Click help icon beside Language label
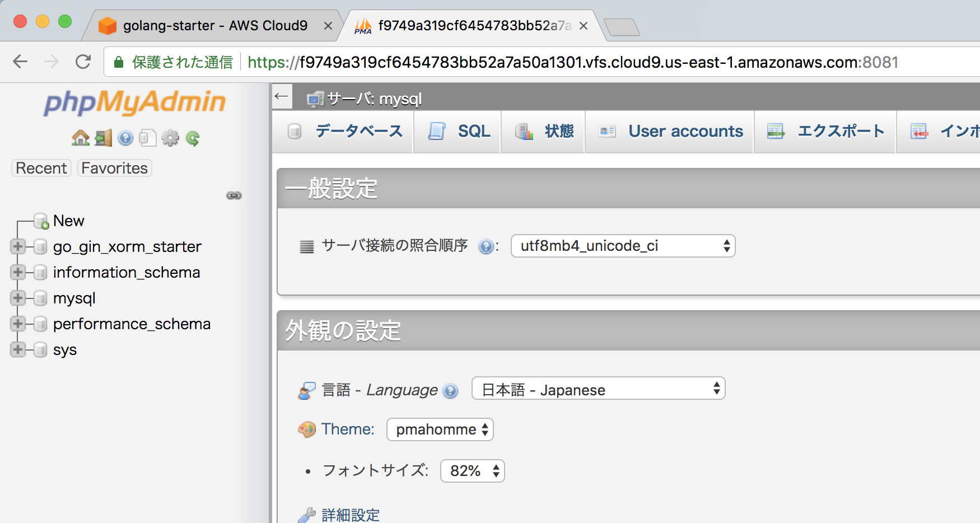This screenshot has height=523, width=980. (450, 391)
